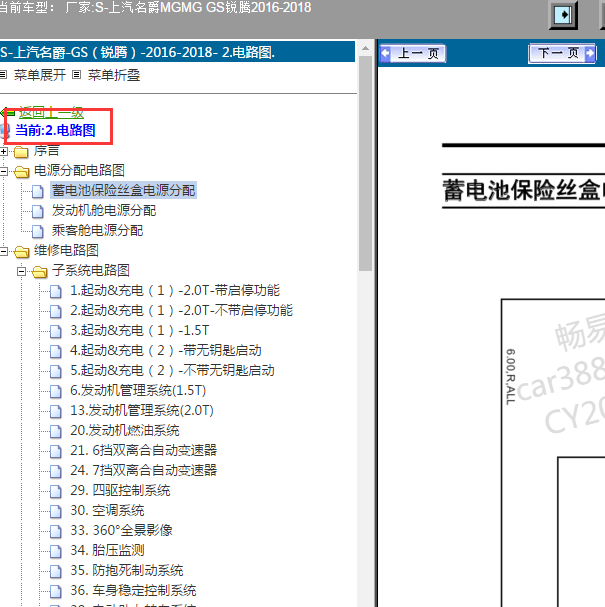Collapse the 维修电路图 folder node
The image size is (605, 607).
click(x=3, y=251)
